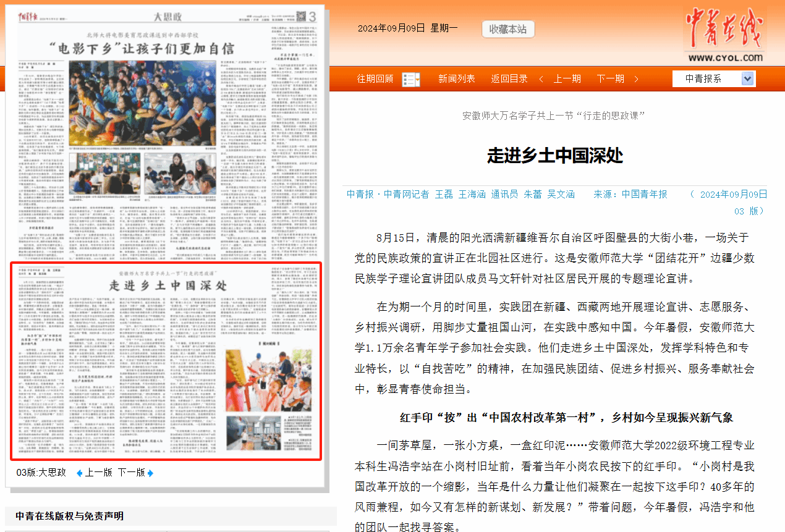
Task: Click the publication date （2024年09月09日 03版）
Action: coord(729,202)
